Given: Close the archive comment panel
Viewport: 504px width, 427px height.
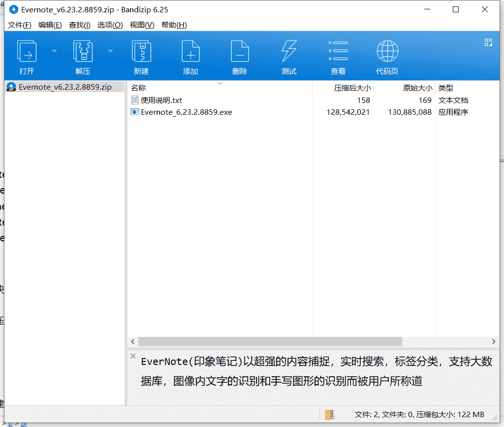Looking at the screenshot, I should click(x=133, y=356).
